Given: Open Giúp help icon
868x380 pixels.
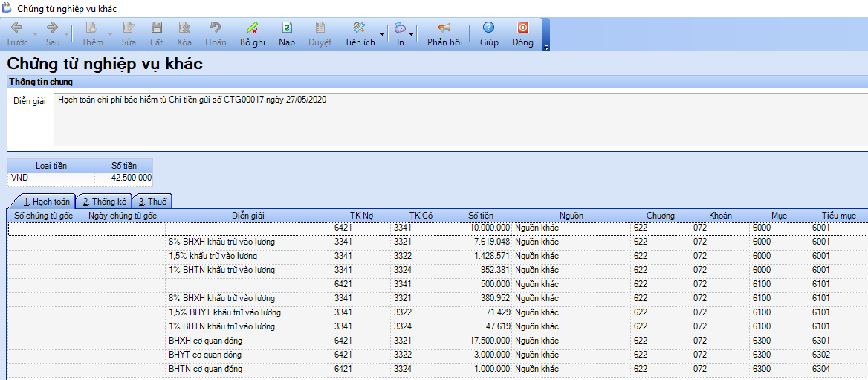Looking at the screenshot, I should [x=488, y=28].
